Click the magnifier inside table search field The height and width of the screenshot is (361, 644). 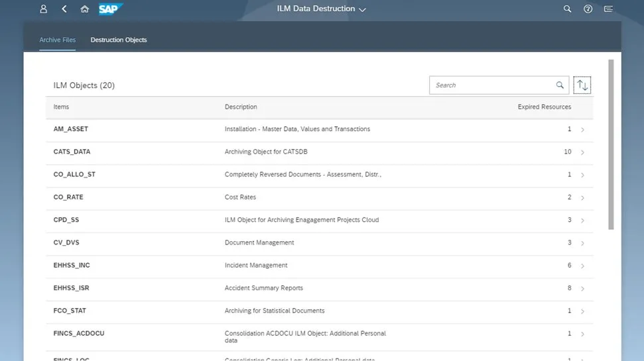click(560, 85)
